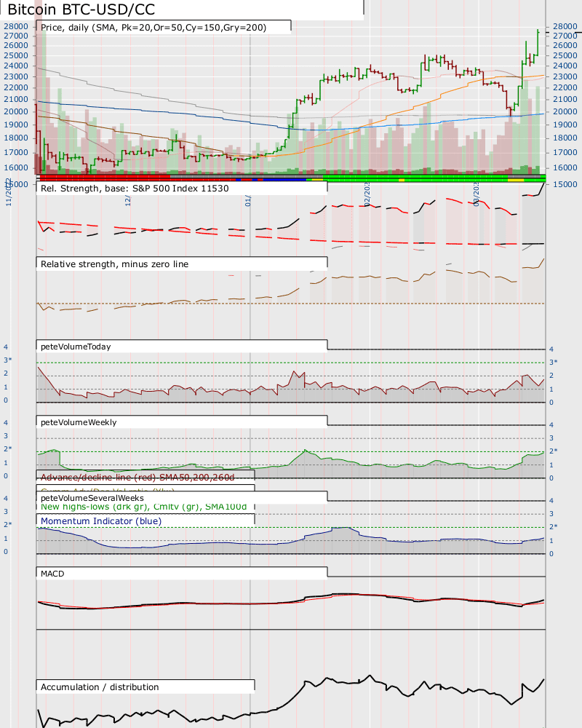Click the MACD panel label
The width and height of the screenshot is (582, 728).
pyautogui.click(x=52, y=574)
